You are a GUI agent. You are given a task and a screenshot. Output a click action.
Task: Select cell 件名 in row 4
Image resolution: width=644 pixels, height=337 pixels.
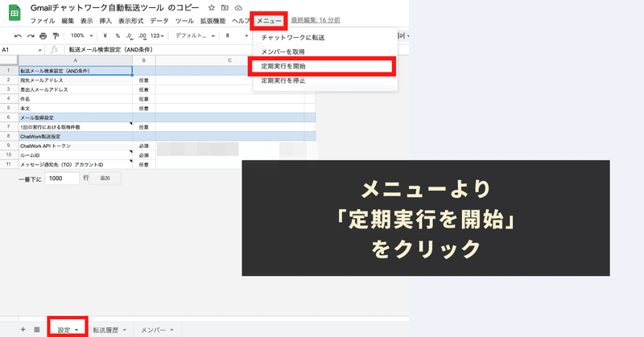(x=76, y=99)
